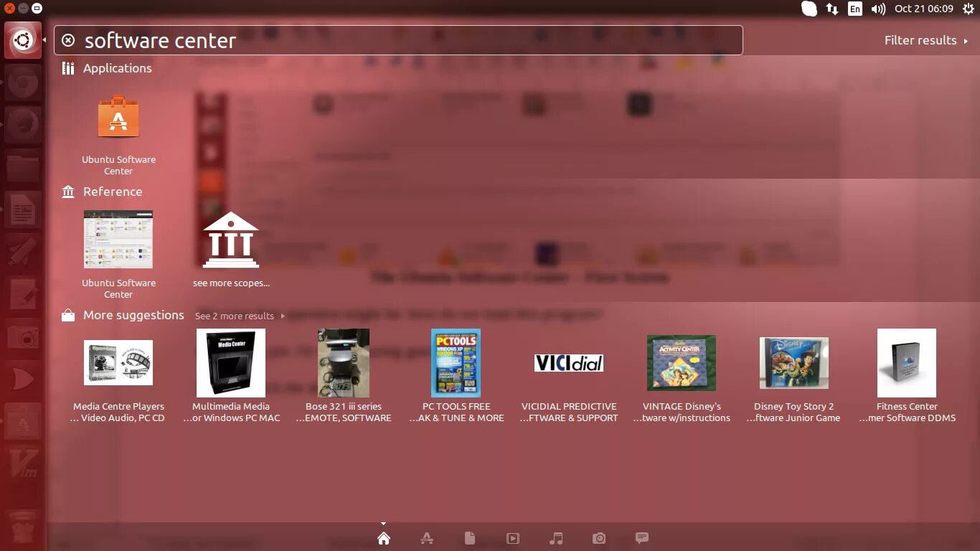This screenshot has width=980, height=551.
Task: Open the PC TOOLS FREE magazine suggestion
Action: click(x=456, y=363)
